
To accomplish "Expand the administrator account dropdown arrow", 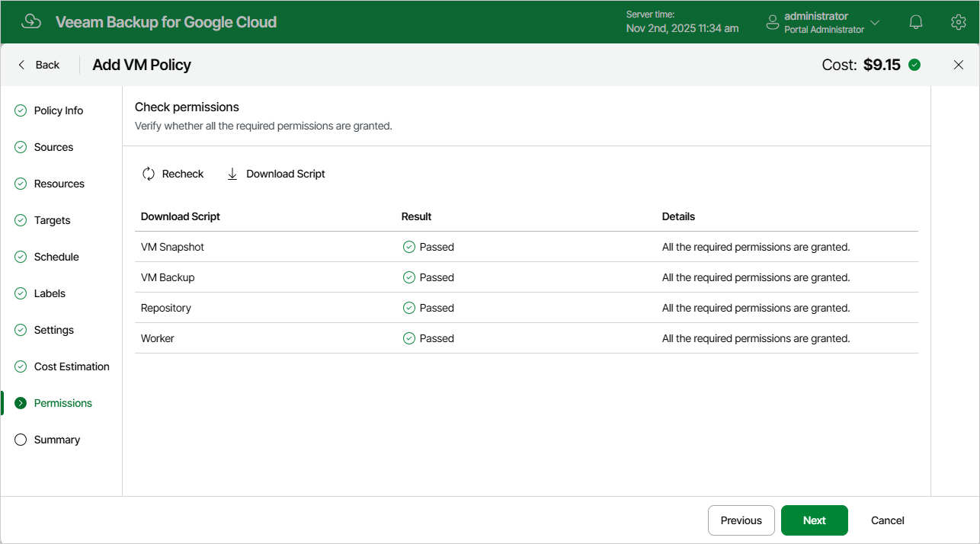I will tap(875, 22).
